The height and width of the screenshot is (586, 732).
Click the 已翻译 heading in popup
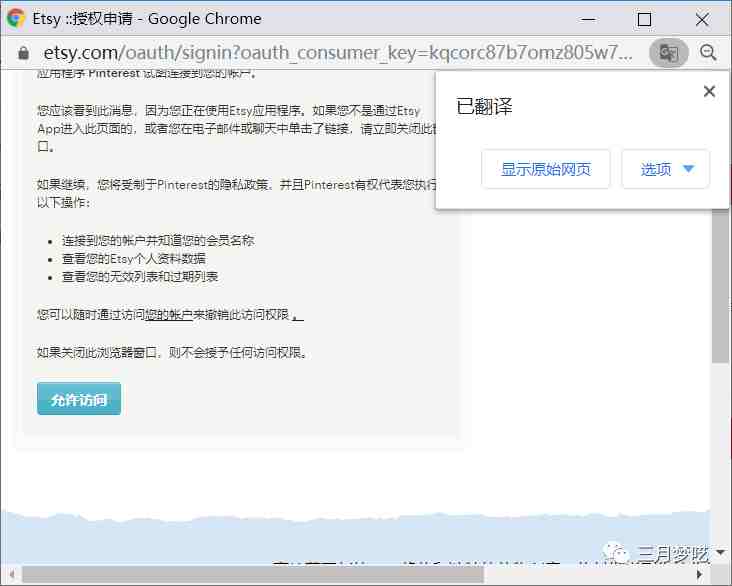click(x=484, y=106)
